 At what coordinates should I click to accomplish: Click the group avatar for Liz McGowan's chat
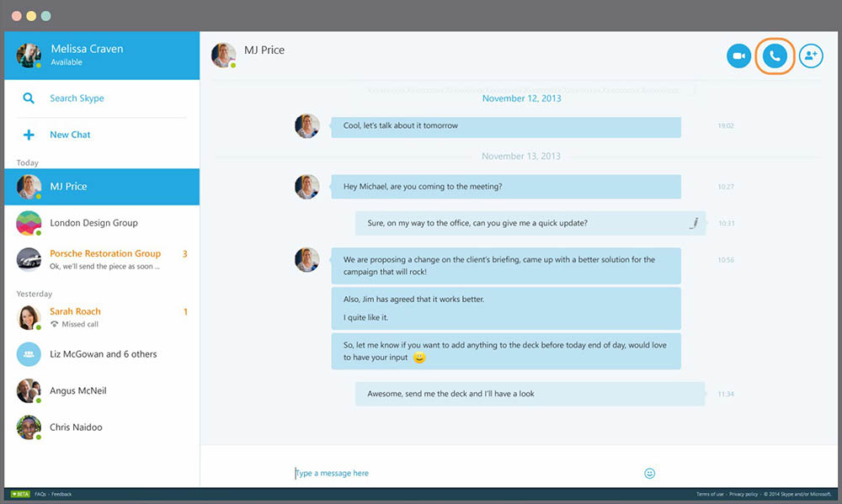click(28, 354)
